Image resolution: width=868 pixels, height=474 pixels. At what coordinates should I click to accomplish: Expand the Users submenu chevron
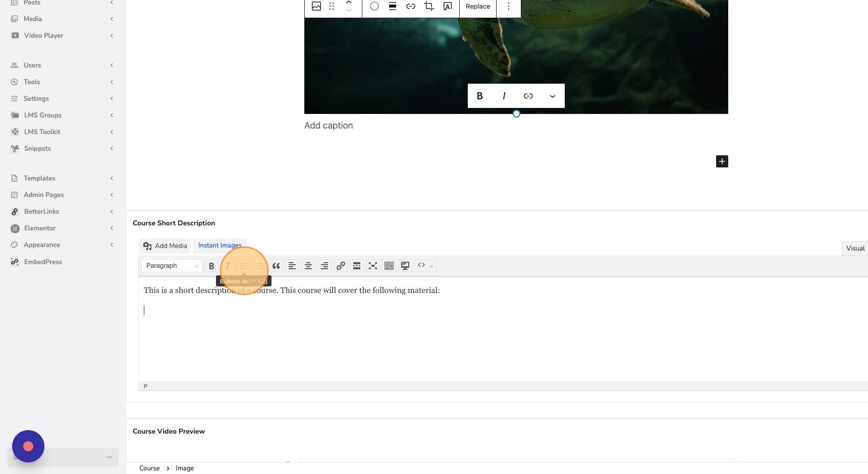coord(112,65)
